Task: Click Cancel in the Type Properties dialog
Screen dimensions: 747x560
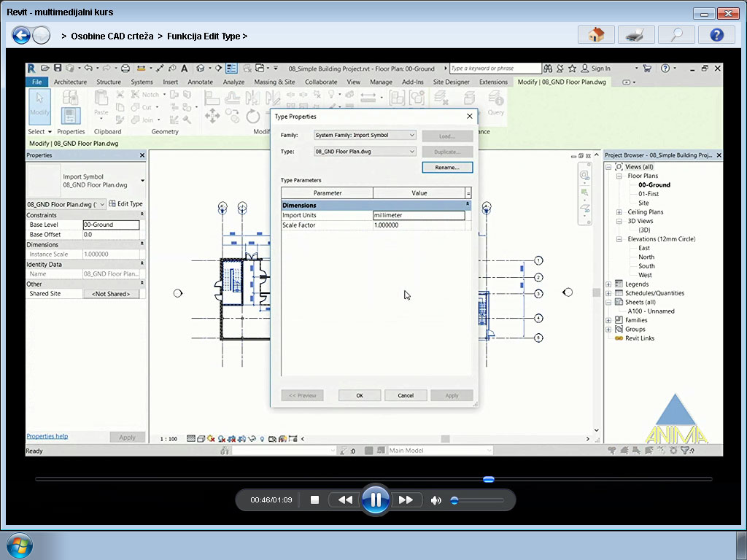Action: click(406, 394)
